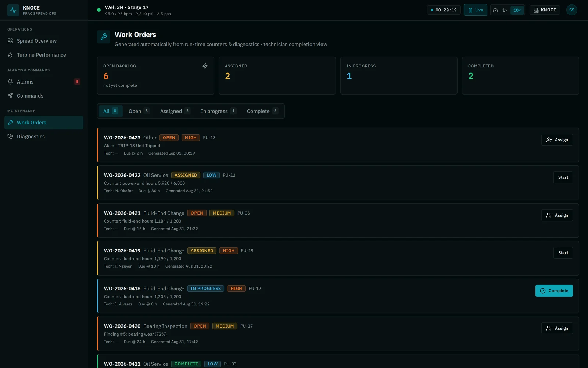Click the PU-19 unit label
Viewport: 588px width, 368px height.
(247, 251)
